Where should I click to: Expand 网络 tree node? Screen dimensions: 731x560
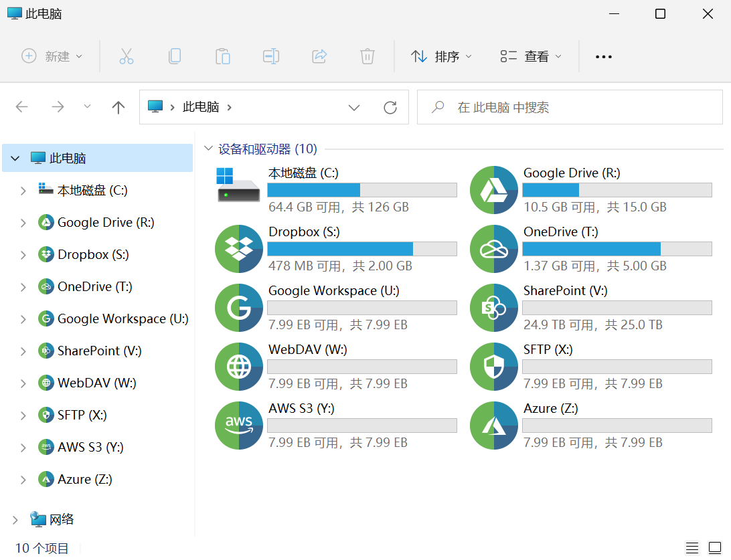coord(15,520)
